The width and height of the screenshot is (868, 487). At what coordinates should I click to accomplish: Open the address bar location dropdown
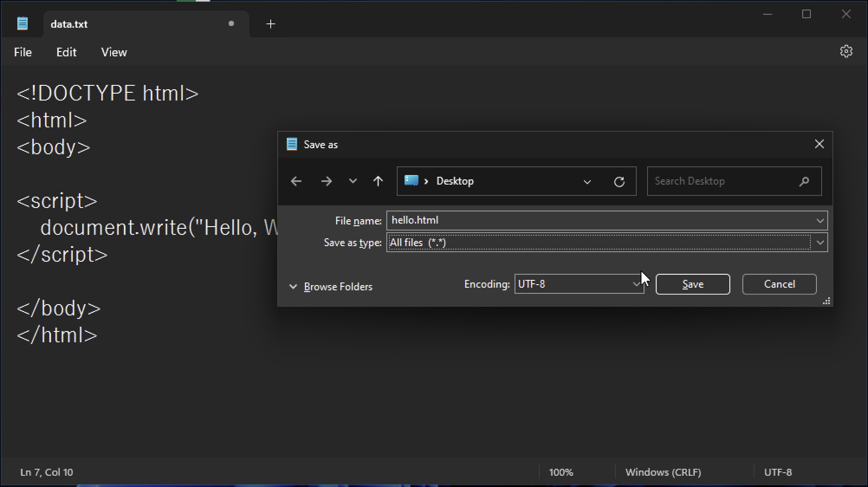pyautogui.click(x=587, y=182)
